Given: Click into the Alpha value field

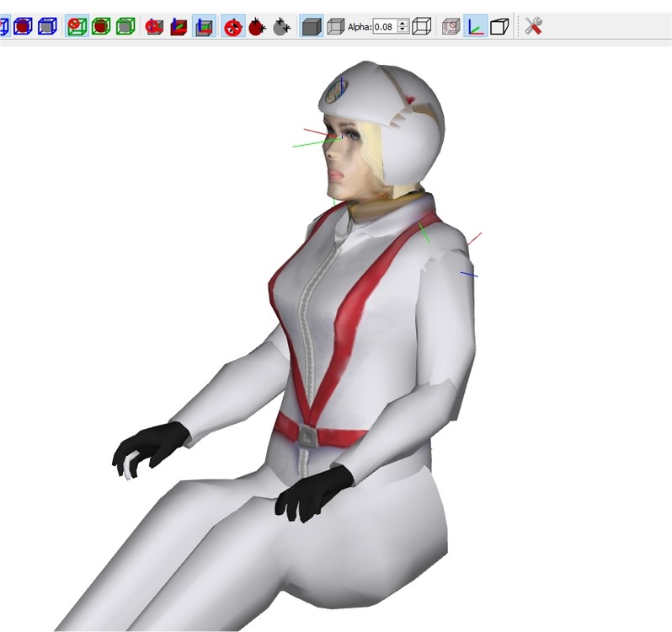Looking at the screenshot, I should 385,27.
